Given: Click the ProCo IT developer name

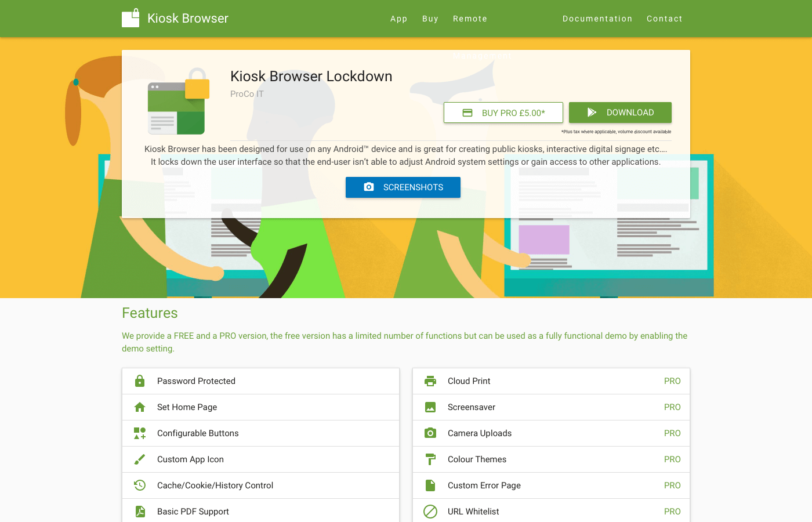Looking at the screenshot, I should (x=247, y=94).
